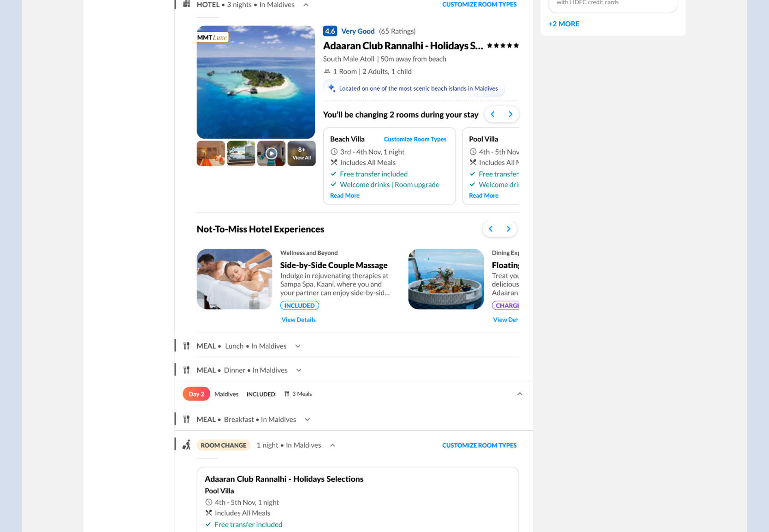The height and width of the screenshot is (532, 769).
Task: Previous hotel experience arrow
Action: point(491,229)
